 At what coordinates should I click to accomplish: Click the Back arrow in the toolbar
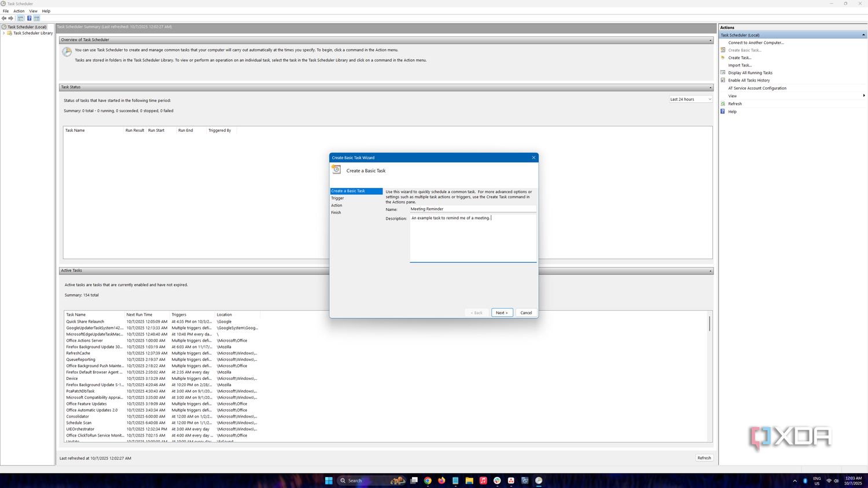pyautogui.click(x=4, y=19)
